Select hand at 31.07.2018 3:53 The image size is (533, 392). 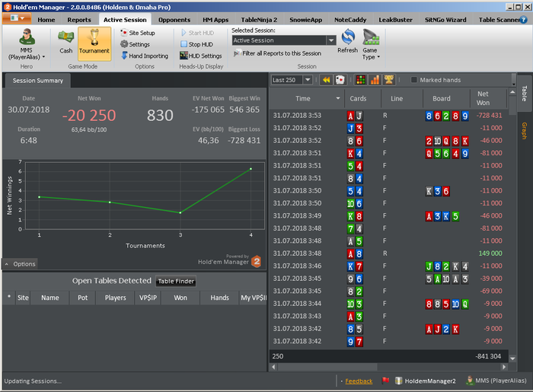(388, 116)
